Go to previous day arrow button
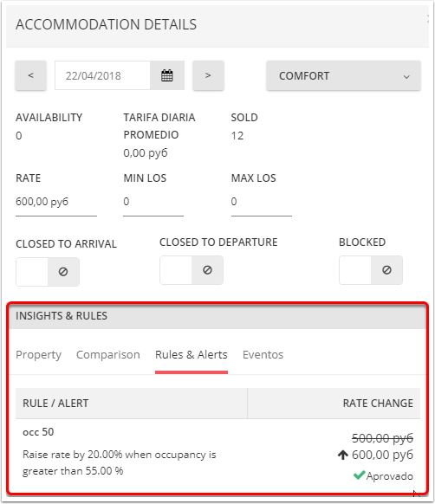The height and width of the screenshot is (504, 435). pos(31,75)
